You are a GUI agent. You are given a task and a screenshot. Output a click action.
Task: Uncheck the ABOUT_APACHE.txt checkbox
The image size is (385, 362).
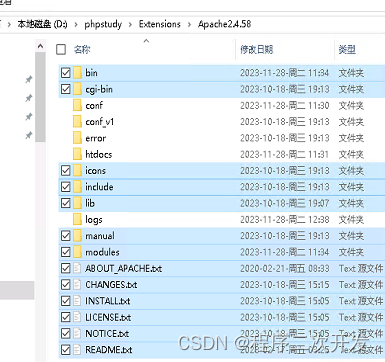click(x=66, y=268)
